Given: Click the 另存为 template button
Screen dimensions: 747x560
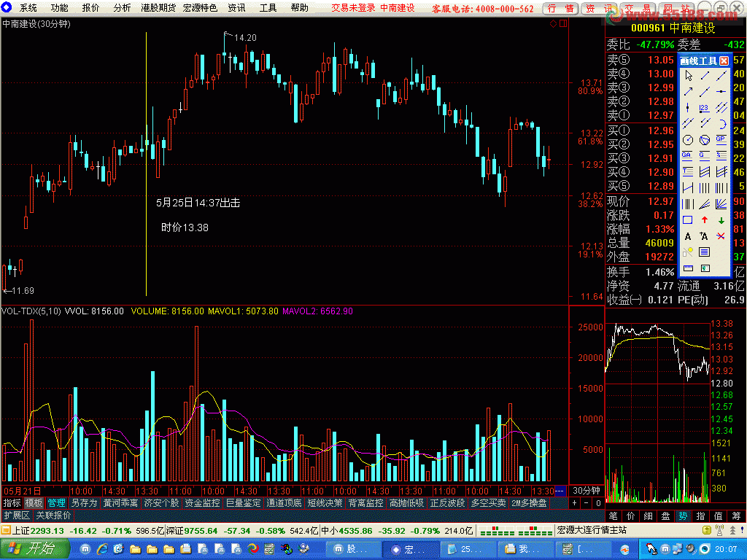Looking at the screenshot, I should pos(85,503).
